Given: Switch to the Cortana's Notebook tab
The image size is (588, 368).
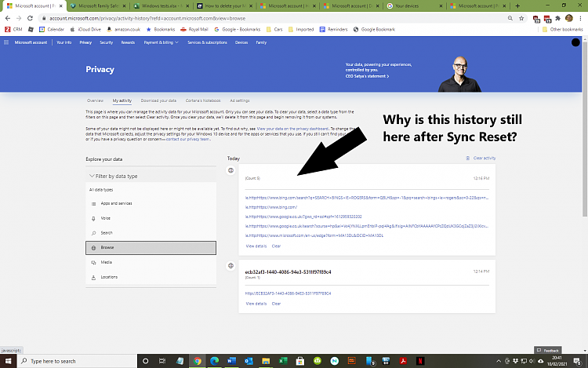Looking at the screenshot, I should 203,100.
